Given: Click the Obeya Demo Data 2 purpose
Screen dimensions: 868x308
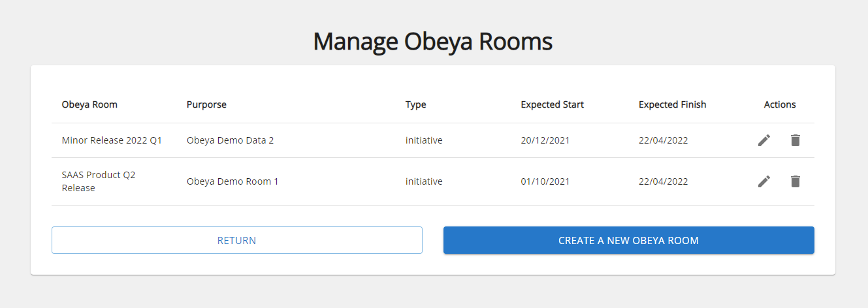Looking at the screenshot, I should click(230, 140).
